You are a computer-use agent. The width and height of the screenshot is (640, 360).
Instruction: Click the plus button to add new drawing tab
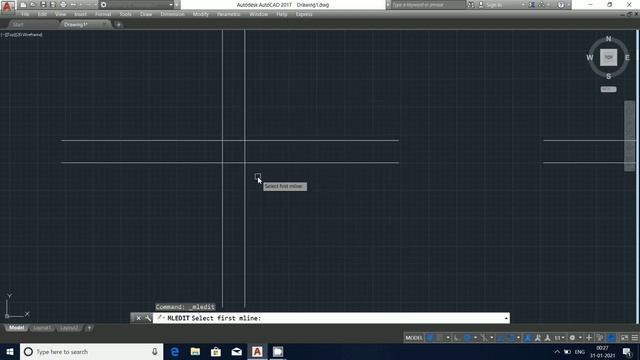coord(118,24)
